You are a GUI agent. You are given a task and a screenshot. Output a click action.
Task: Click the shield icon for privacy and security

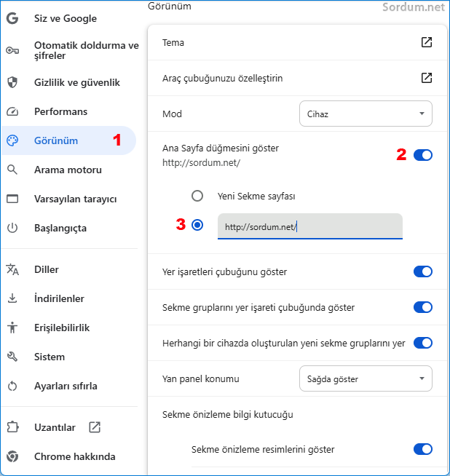click(12, 82)
